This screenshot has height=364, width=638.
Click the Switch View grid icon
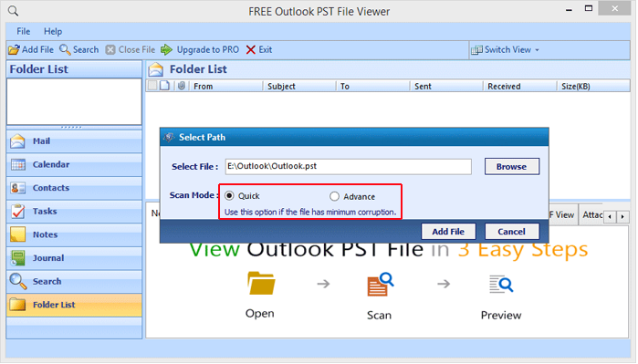coord(476,50)
